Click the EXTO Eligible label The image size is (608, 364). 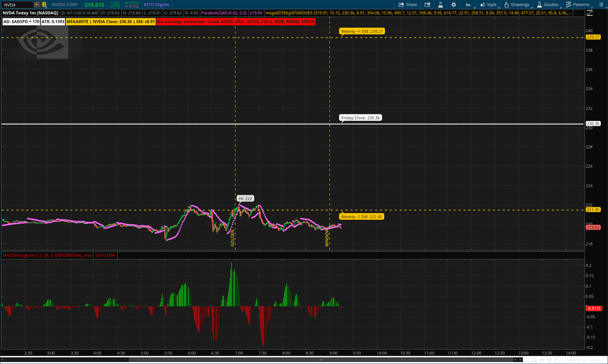pyautogui.click(x=157, y=5)
